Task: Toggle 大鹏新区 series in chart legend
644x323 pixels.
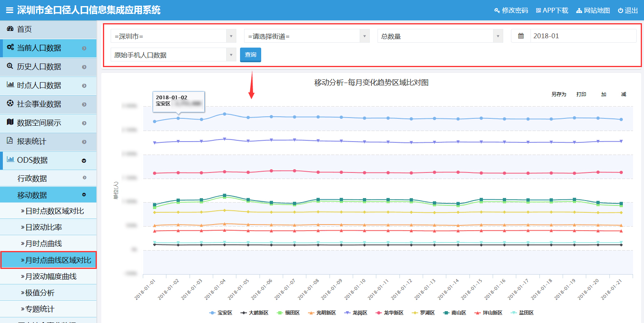Action: point(254,313)
